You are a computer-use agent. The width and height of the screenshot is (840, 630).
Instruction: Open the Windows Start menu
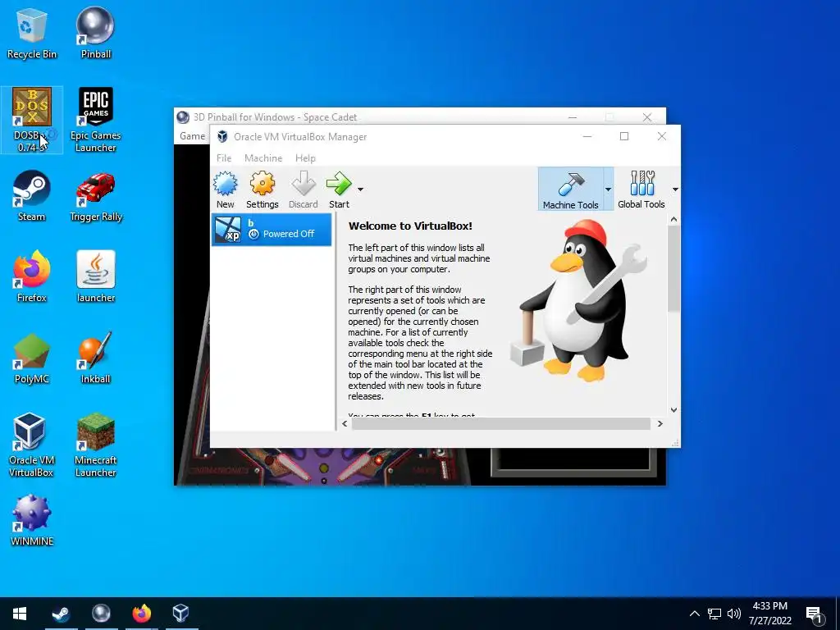click(x=20, y=614)
